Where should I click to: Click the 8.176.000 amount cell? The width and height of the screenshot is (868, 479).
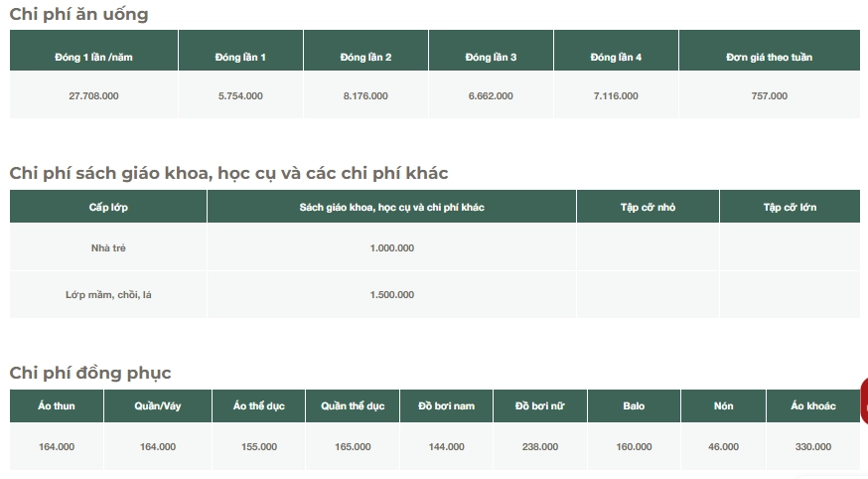[x=365, y=96]
